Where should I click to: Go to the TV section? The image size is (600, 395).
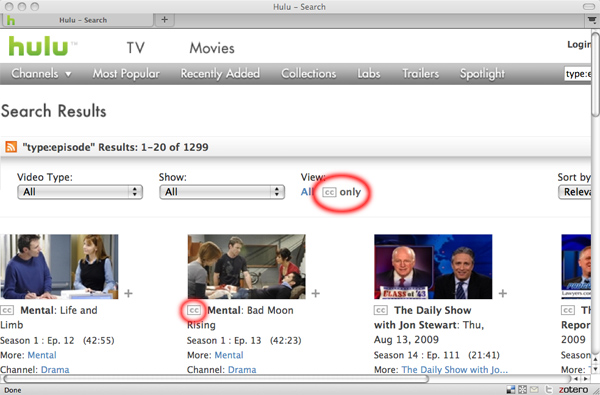136,48
